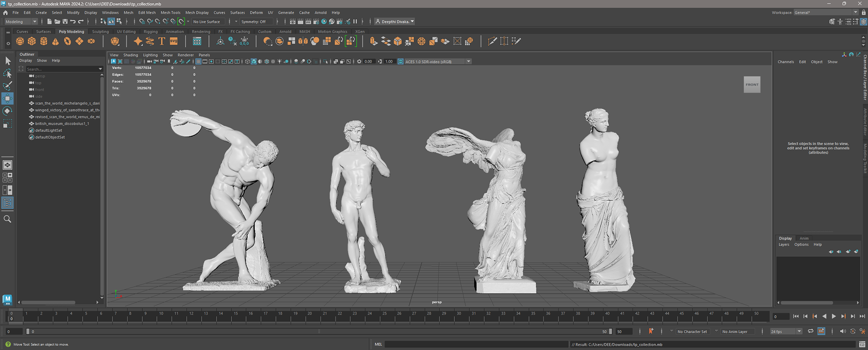Create a polygon cylinder from the shelf

click(x=44, y=41)
